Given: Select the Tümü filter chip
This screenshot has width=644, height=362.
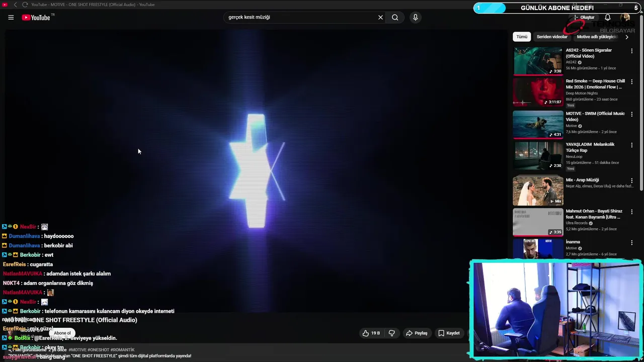Looking at the screenshot, I should coord(522,37).
